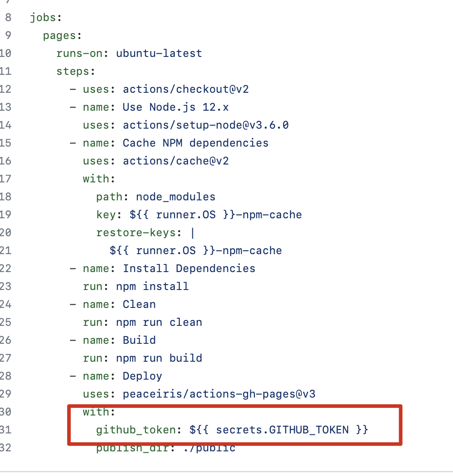
Task: Click the "Deploy" step name
Action: 142,376
